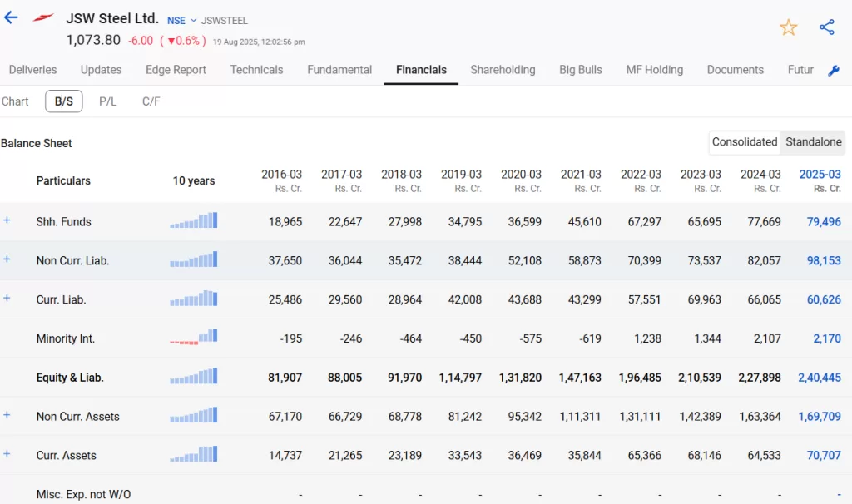This screenshot has width=852, height=504.
Task: Click the 1,073.80 stock price
Action: 93,40
